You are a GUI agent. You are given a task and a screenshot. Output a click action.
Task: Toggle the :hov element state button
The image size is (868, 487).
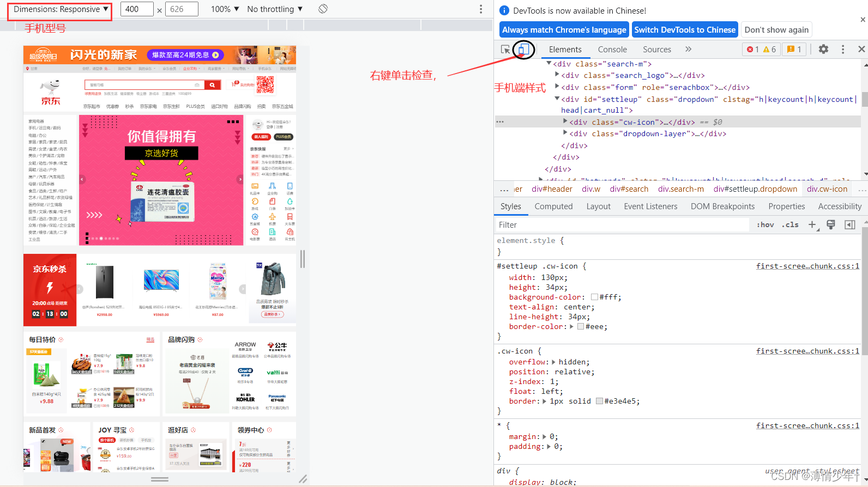pos(765,224)
